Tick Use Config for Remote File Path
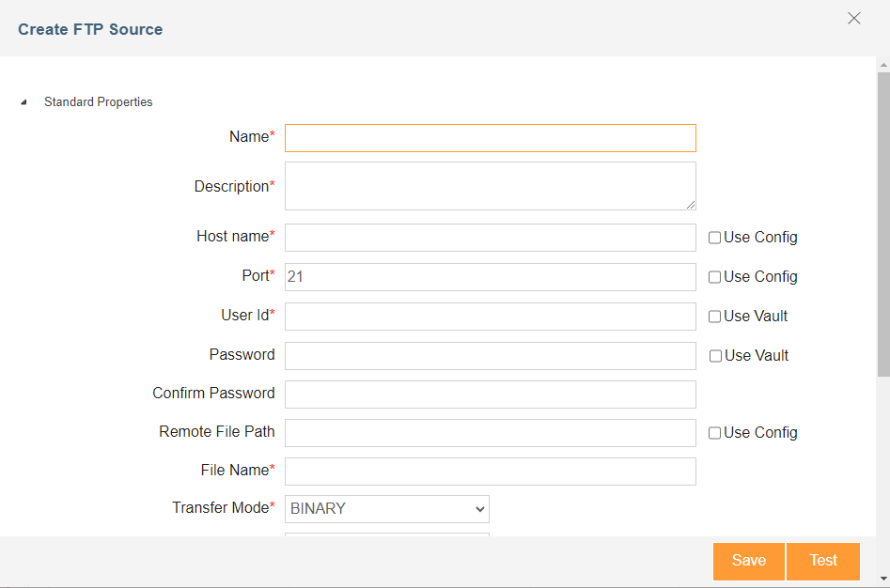 pyautogui.click(x=714, y=433)
